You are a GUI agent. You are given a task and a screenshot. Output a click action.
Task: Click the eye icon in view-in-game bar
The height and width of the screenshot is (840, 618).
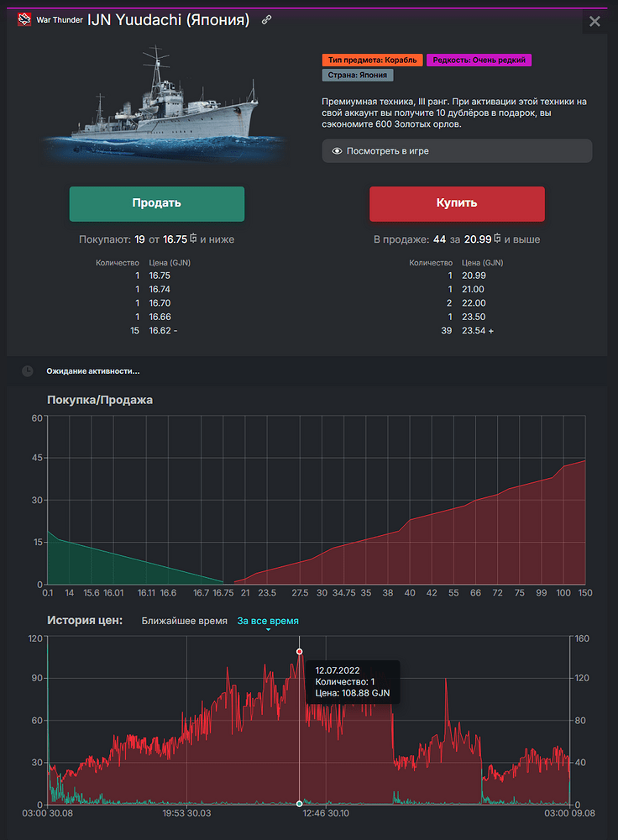coord(337,151)
